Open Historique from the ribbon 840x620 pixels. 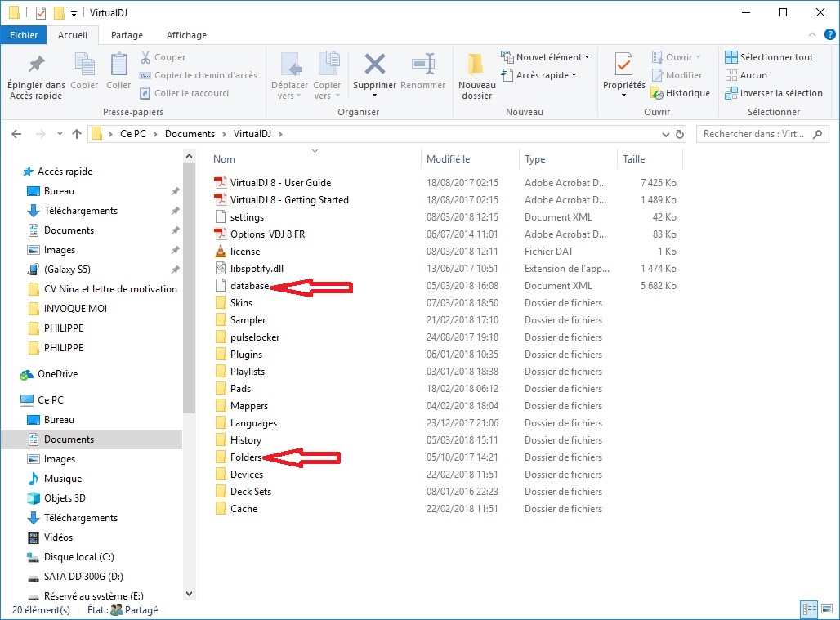pyautogui.click(x=681, y=93)
